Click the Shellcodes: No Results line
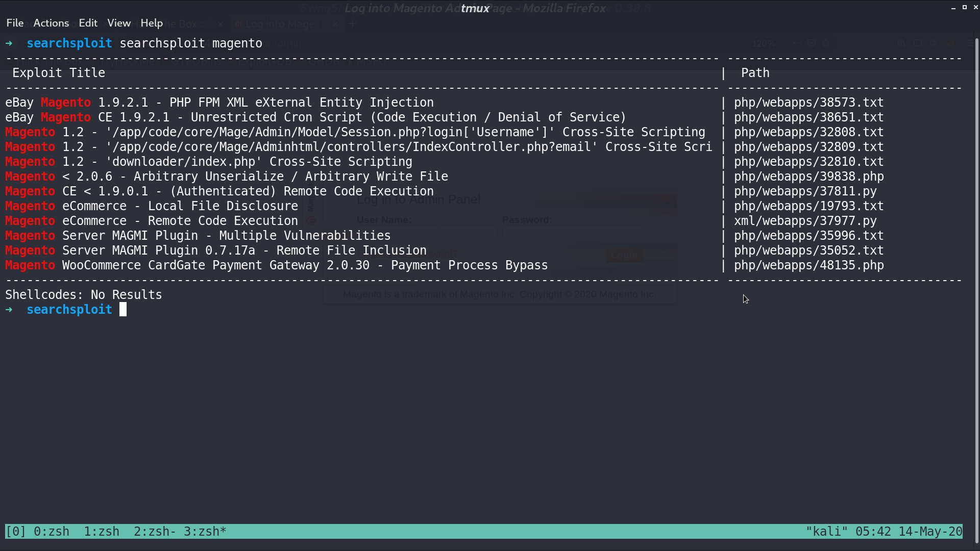Viewport: 980px width, 551px height. (84, 295)
